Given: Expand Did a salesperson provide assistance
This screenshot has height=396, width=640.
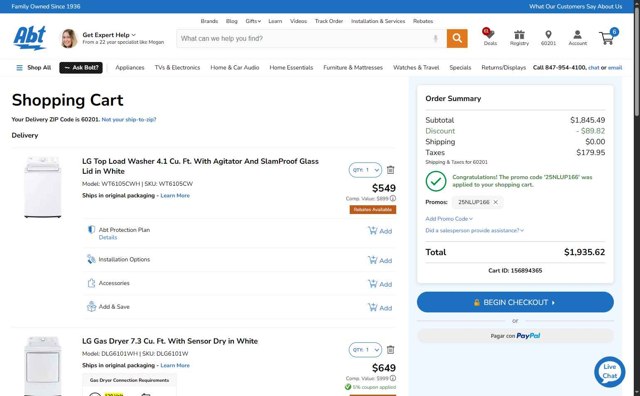Looking at the screenshot, I should (x=474, y=231).
